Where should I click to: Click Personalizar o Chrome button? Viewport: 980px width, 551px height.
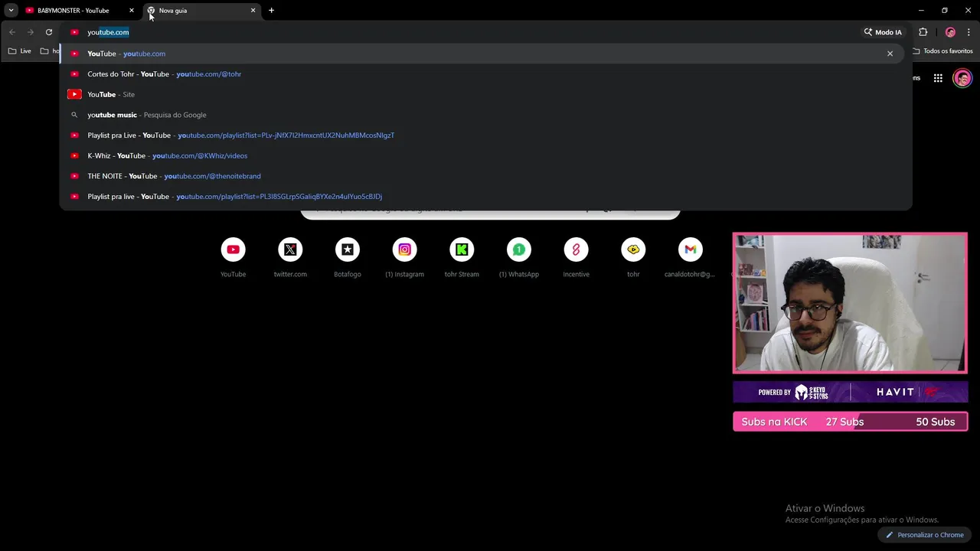tap(925, 535)
